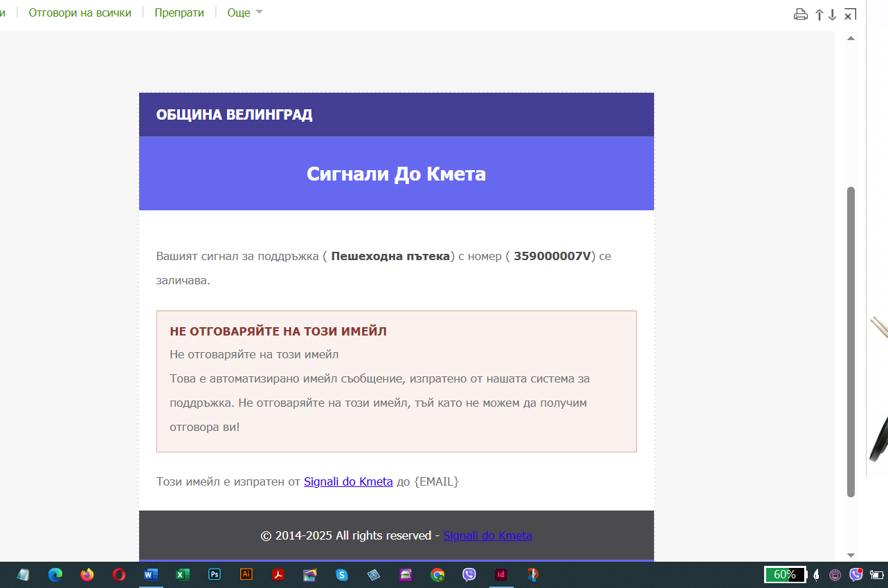888x588 pixels.
Task: Launch Opera browser from taskbar
Action: pyautogui.click(x=119, y=575)
